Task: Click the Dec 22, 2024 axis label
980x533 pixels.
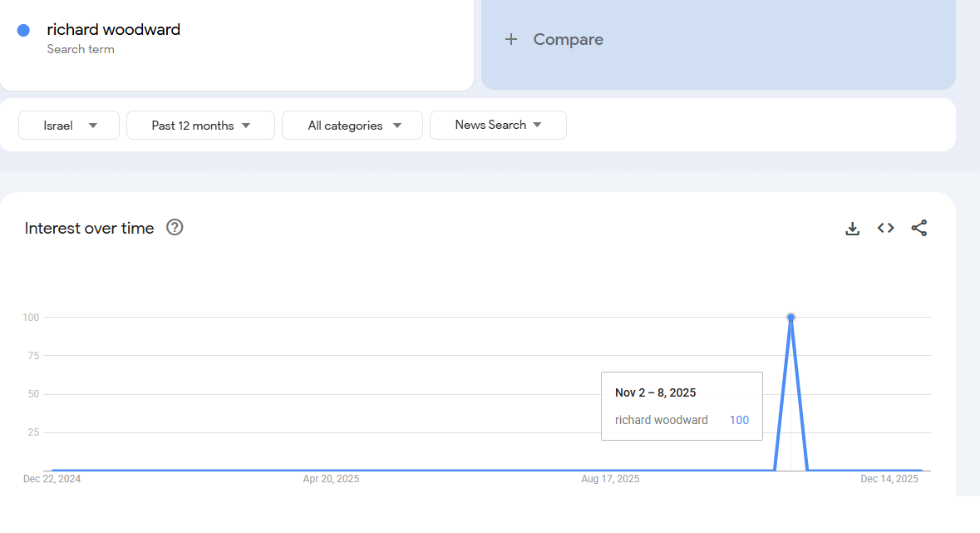Action: click(x=52, y=479)
